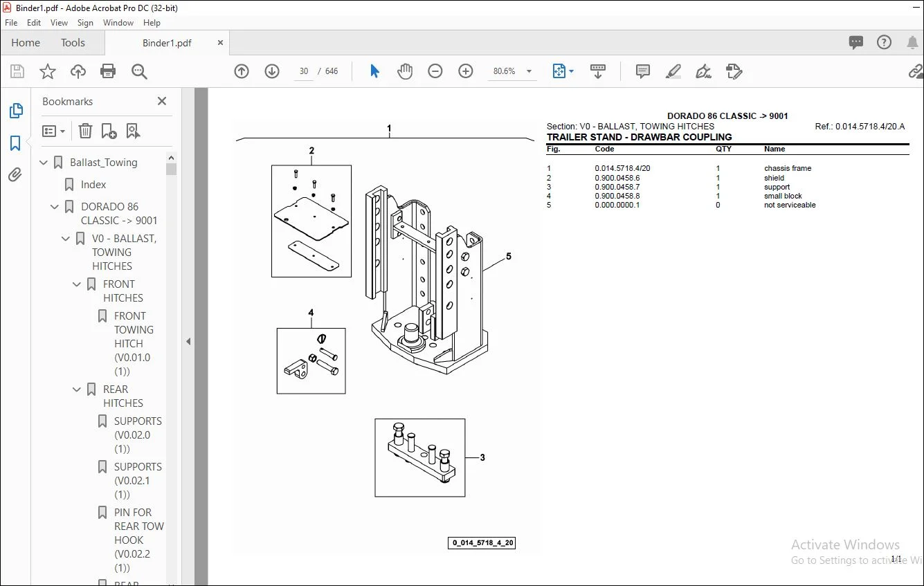This screenshot has height=586, width=924.
Task: Select part code 0.900.0458.6 text
Action: tap(617, 178)
